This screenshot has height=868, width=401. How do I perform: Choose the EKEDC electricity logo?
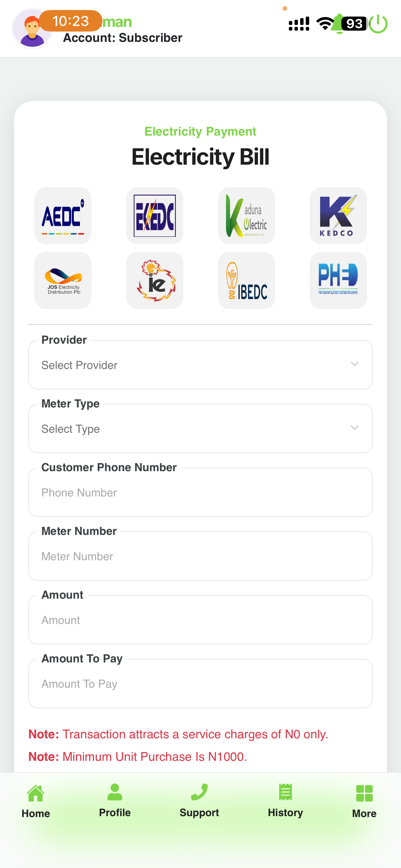(x=155, y=216)
